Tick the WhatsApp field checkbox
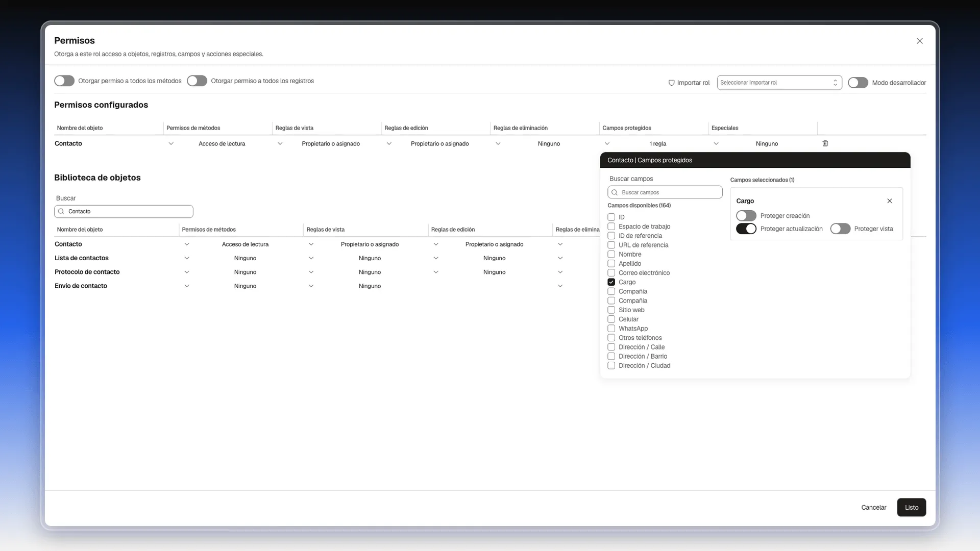980x551 pixels. [x=611, y=329]
